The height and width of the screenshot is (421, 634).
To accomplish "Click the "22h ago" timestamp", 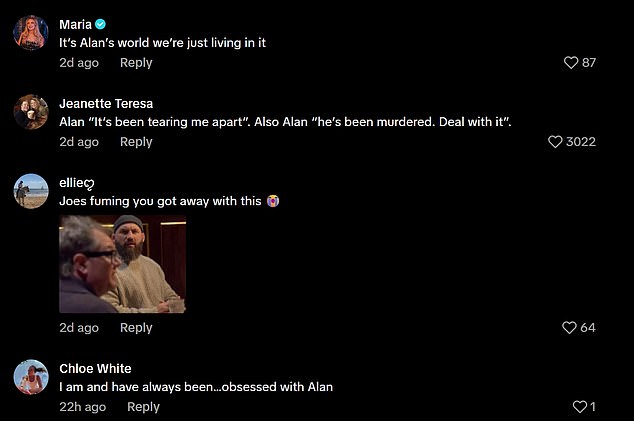I will (x=82, y=407).
